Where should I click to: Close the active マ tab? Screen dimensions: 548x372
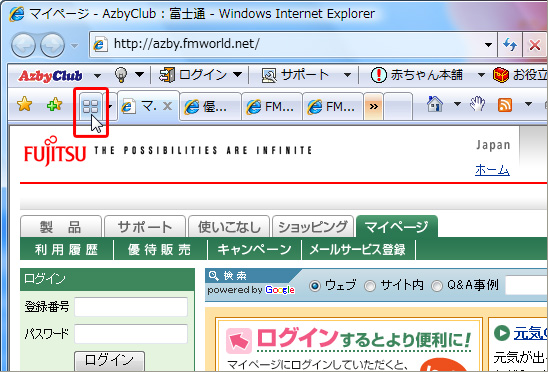(167, 106)
